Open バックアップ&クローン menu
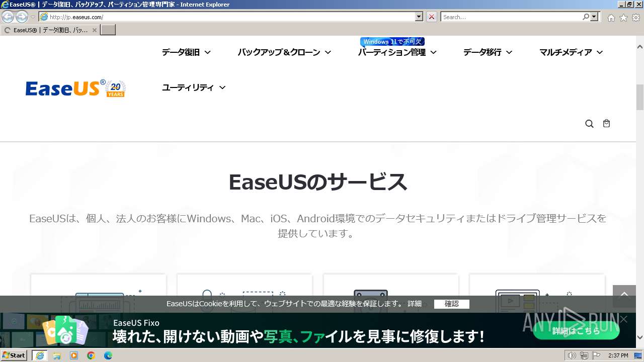The image size is (644, 362). pyautogui.click(x=284, y=52)
